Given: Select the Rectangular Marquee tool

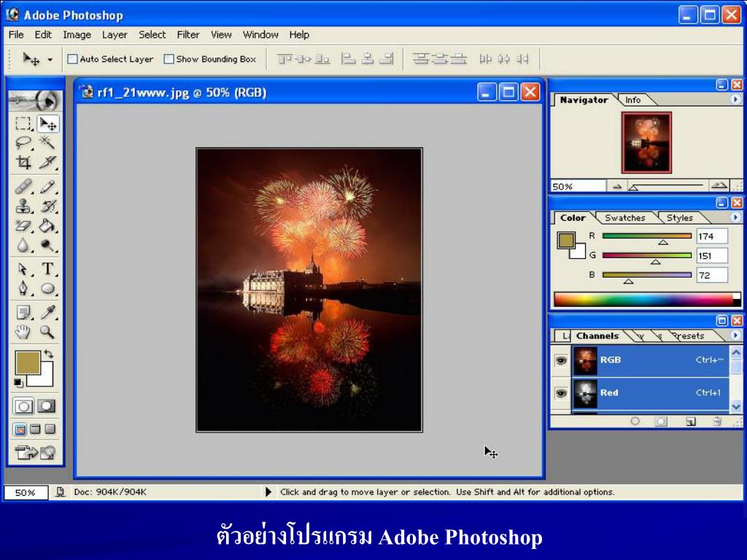Looking at the screenshot, I should (x=23, y=124).
